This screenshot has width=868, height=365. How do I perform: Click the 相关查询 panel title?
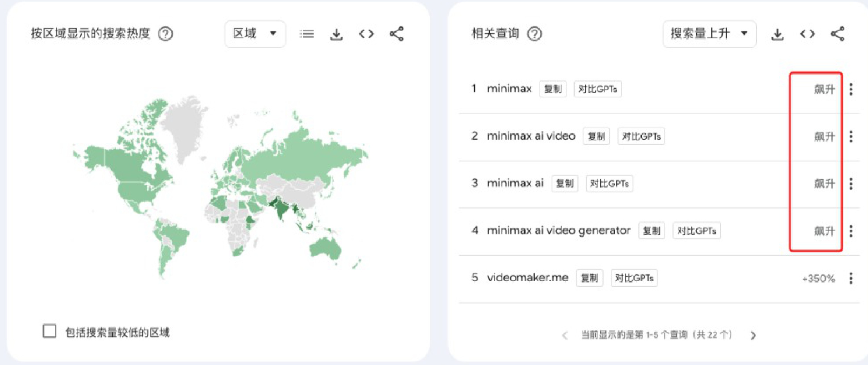tap(495, 34)
